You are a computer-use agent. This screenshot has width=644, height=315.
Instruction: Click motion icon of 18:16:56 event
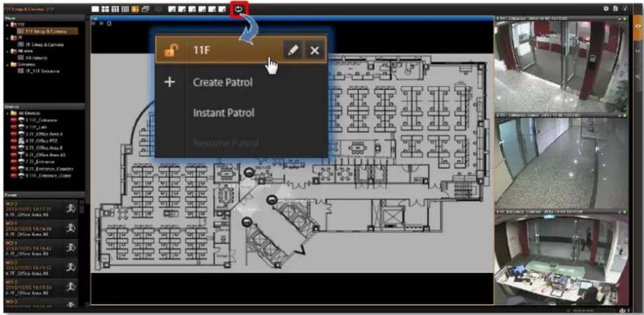click(x=70, y=228)
